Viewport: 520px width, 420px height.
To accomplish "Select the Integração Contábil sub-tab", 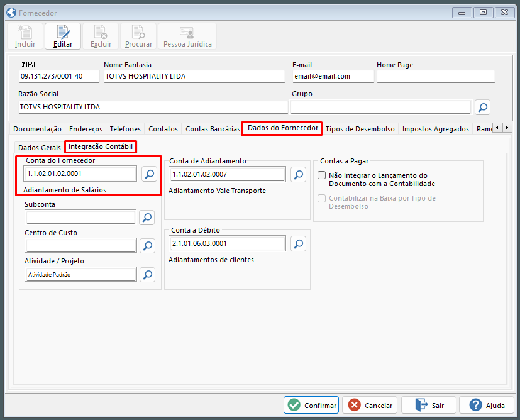I will tap(101, 146).
